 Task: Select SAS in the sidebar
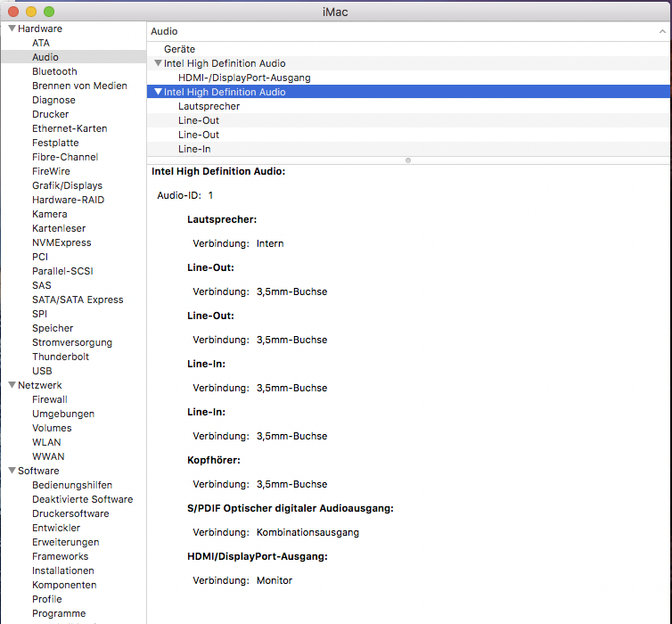point(42,285)
